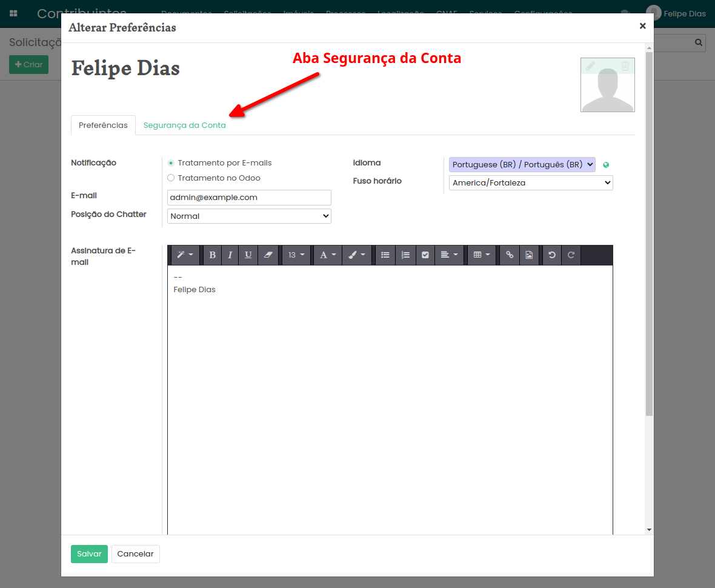715x588 pixels.
Task: Switch to the Segurança da Conta tab
Action: tap(184, 125)
